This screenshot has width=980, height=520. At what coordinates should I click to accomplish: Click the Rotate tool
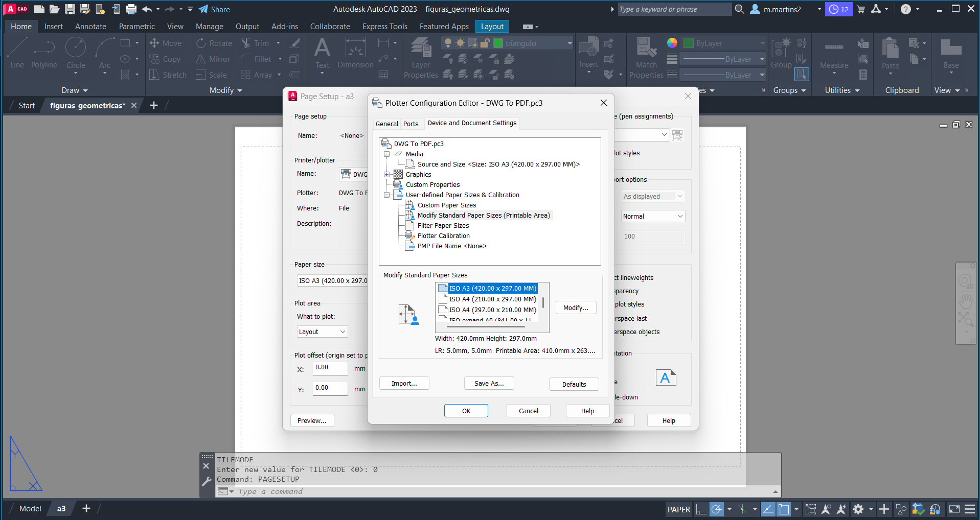coord(214,43)
